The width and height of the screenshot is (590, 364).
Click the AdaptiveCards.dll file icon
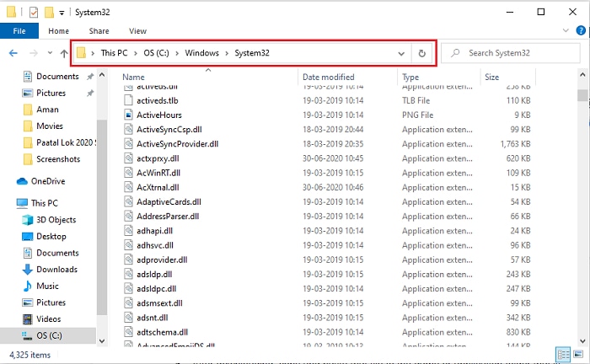coord(128,201)
